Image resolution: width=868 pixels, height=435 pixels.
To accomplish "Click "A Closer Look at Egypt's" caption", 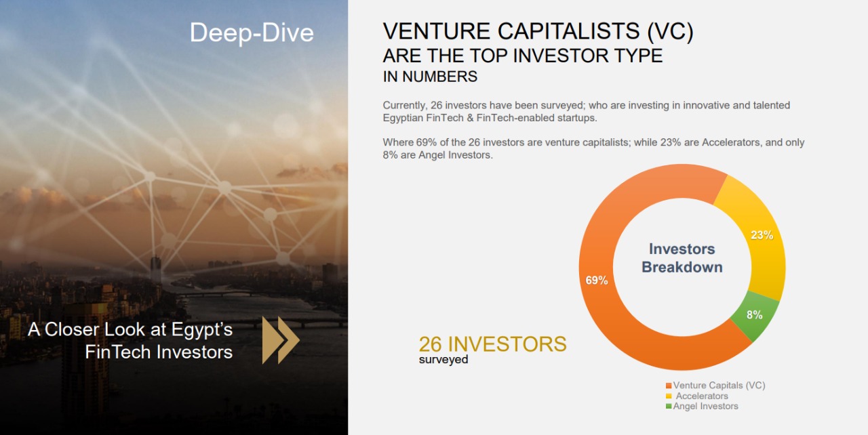I will click(x=130, y=330).
